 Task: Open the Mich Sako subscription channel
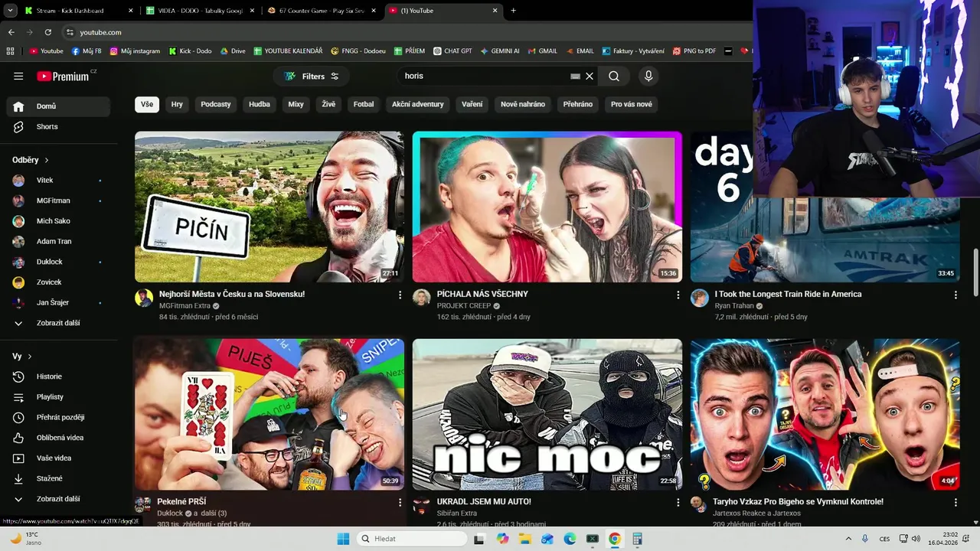point(58,220)
